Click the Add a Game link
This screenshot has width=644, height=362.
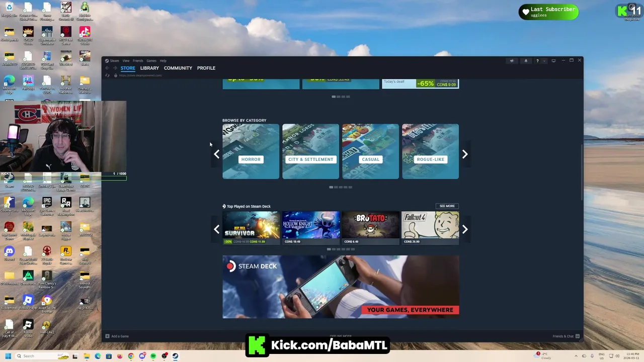tap(120, 336)
